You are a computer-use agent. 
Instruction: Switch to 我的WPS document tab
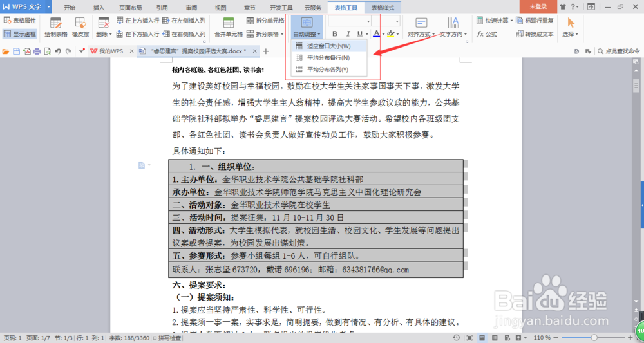click(x=111, y=51)
